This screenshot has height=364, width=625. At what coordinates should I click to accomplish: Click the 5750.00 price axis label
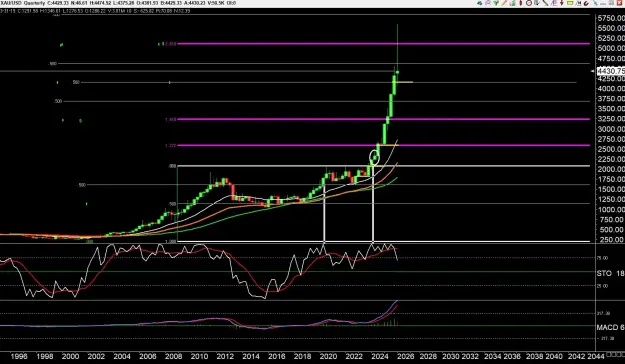coord(611,18)
